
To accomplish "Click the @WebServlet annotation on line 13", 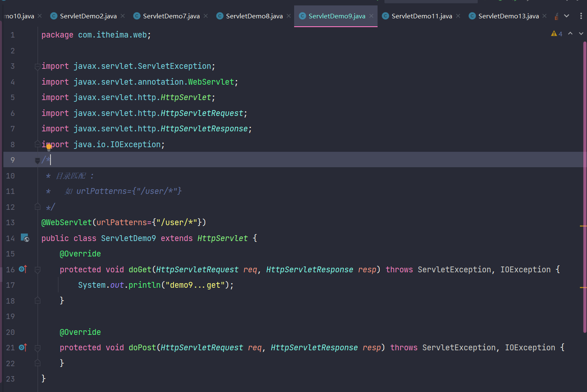I will pyautogui.click(x=66, y=223).
